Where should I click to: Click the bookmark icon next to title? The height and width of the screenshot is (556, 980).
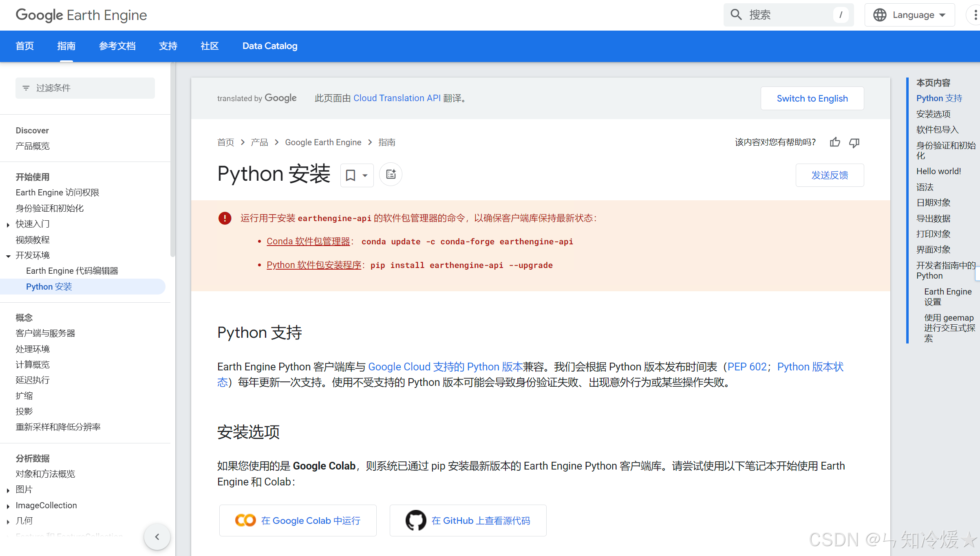350,175
